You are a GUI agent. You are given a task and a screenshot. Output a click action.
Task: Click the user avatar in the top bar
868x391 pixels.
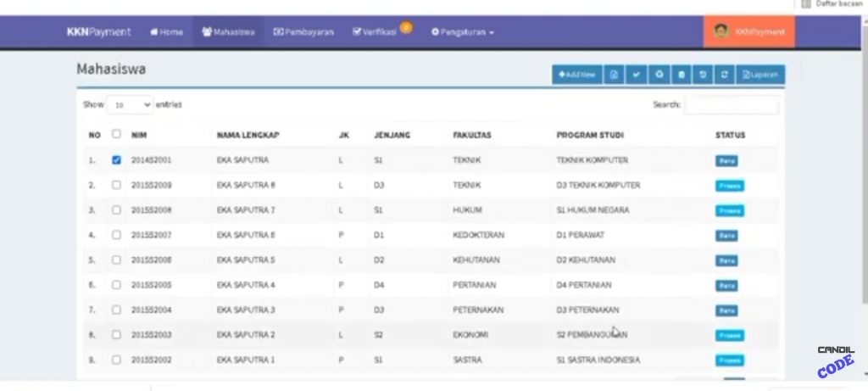click(721, 31)
